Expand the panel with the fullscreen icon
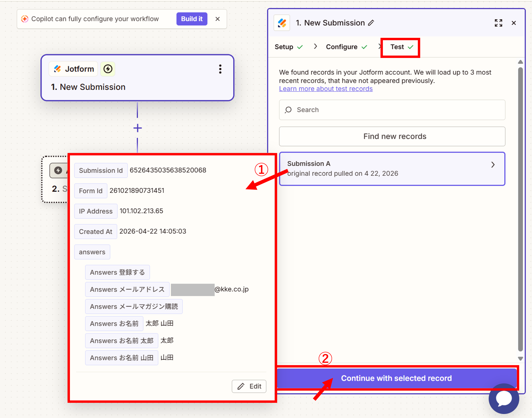 coord(498,23)
